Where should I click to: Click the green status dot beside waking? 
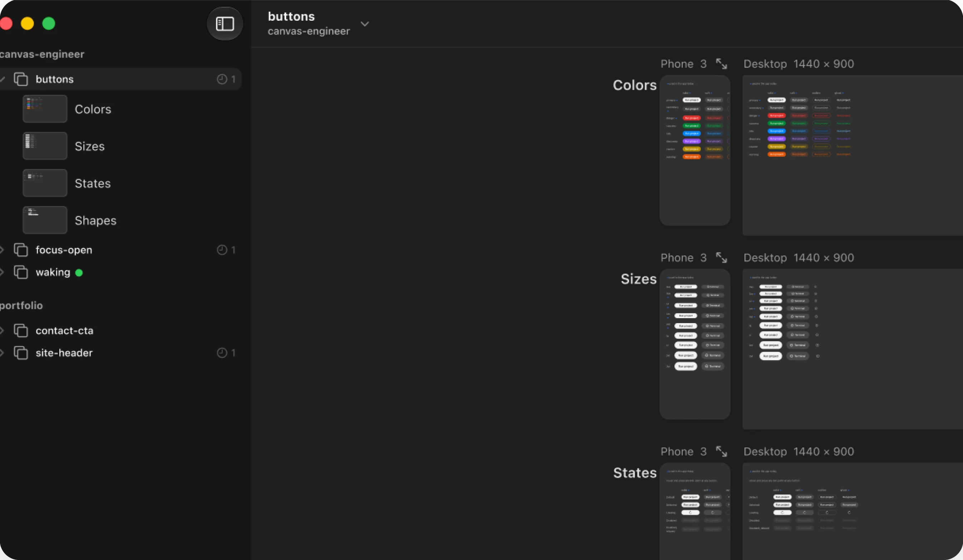[79, 273]
